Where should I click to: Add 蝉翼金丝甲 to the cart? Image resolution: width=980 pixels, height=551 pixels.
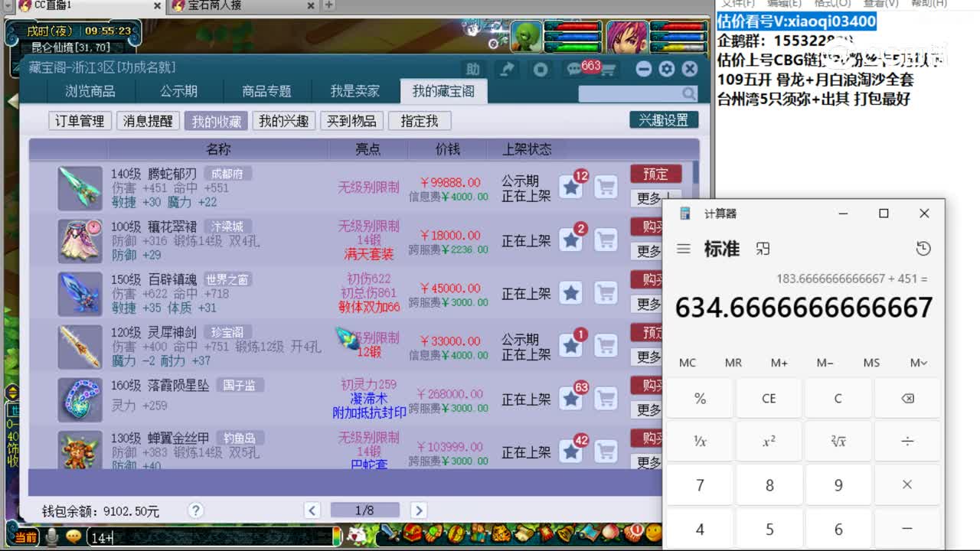pos(606,452)
